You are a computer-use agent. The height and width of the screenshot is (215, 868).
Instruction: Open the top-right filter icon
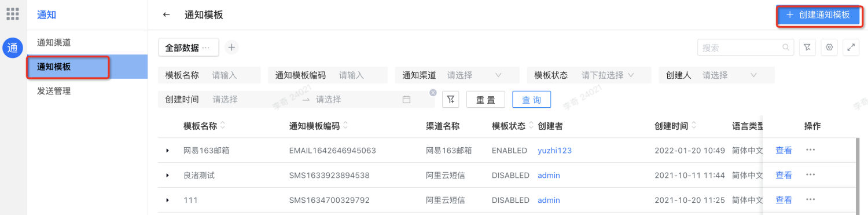[x=808, y=48]
